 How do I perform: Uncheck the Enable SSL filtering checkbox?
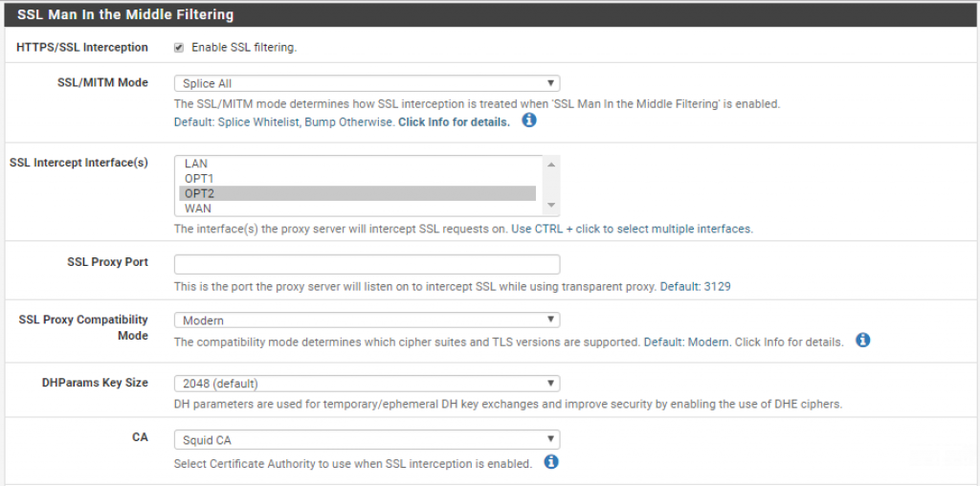[x=179, y=48]
